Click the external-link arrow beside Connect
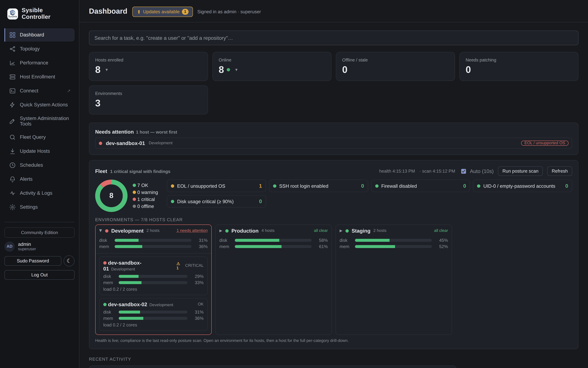 point(69,91)
